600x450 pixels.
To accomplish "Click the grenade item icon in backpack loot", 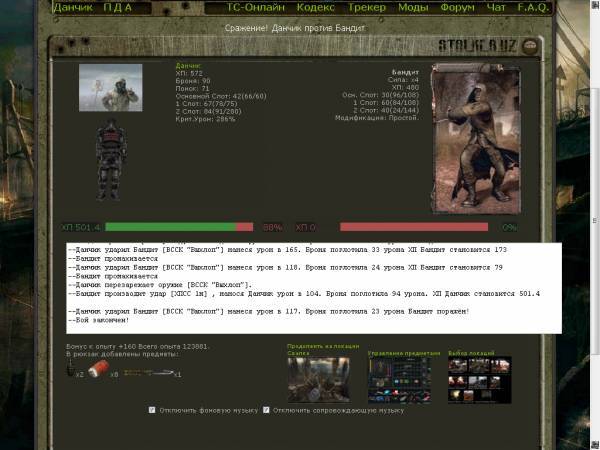I will (72, 372).
